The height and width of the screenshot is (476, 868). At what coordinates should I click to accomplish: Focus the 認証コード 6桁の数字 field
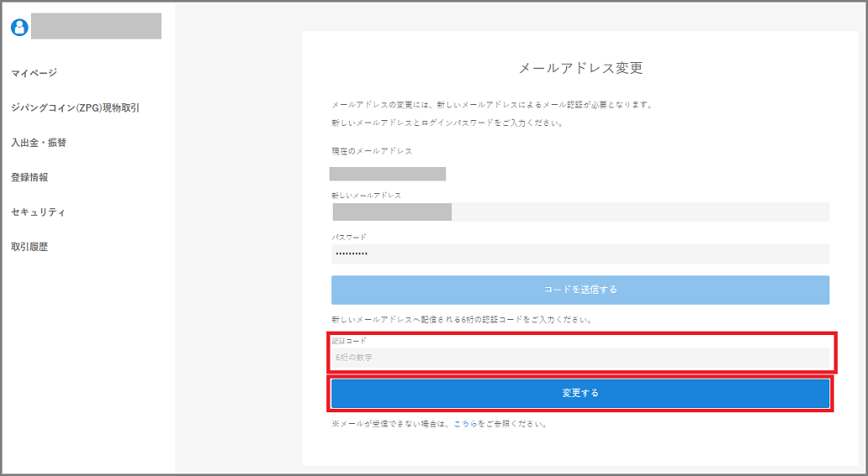tap(580, 358)
